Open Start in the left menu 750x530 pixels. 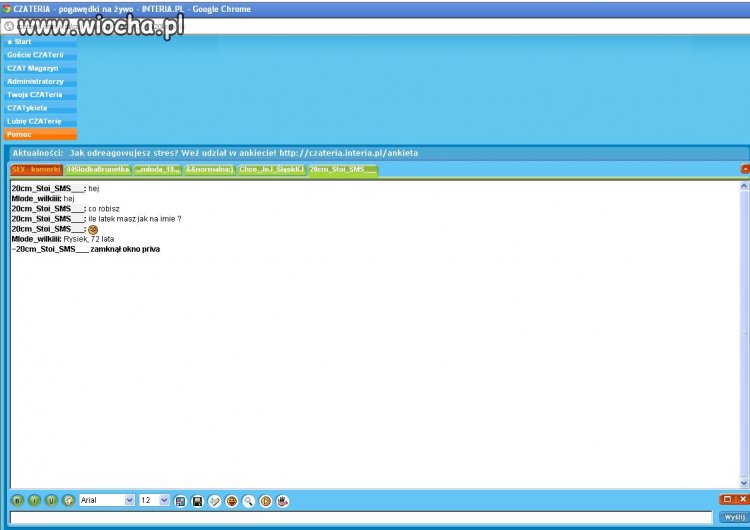(40, 42)
